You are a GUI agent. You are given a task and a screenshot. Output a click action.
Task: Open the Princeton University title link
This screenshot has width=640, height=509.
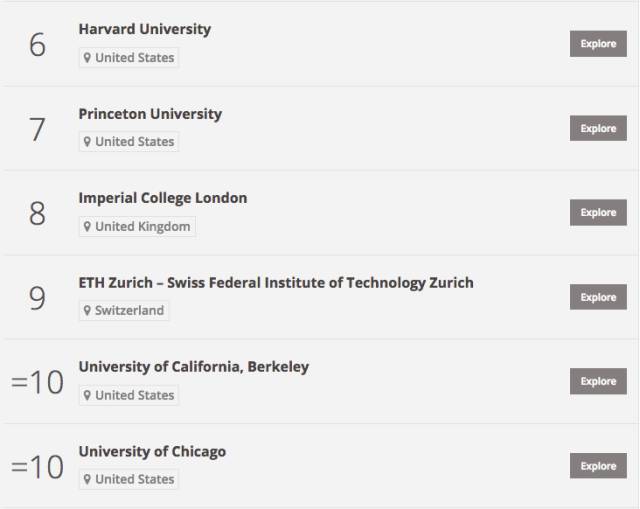point(150,114)
